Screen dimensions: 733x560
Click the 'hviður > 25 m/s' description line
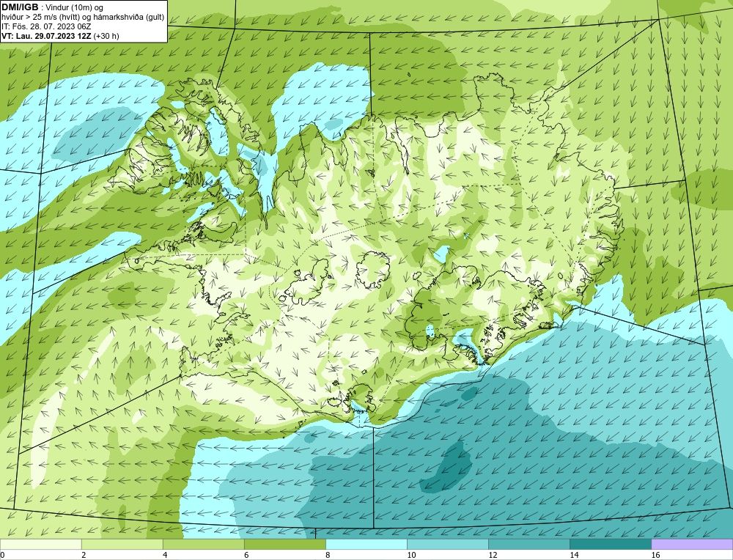click(x=83, y=18)
